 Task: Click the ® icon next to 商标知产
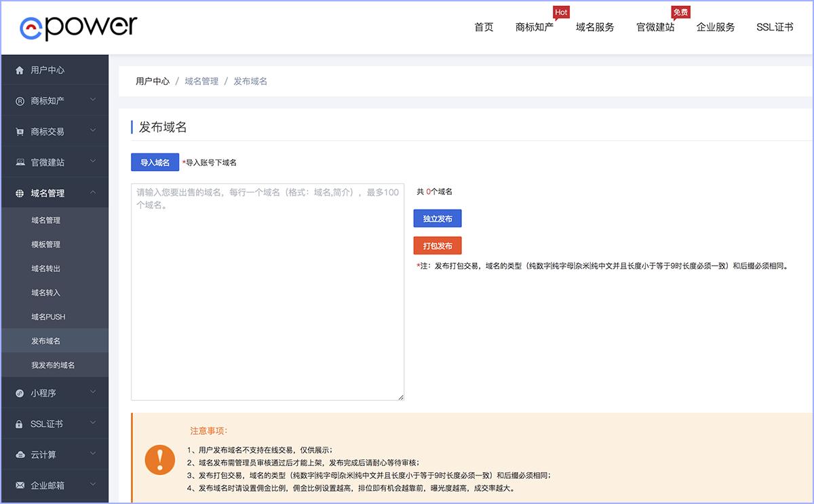click(20, 100)
